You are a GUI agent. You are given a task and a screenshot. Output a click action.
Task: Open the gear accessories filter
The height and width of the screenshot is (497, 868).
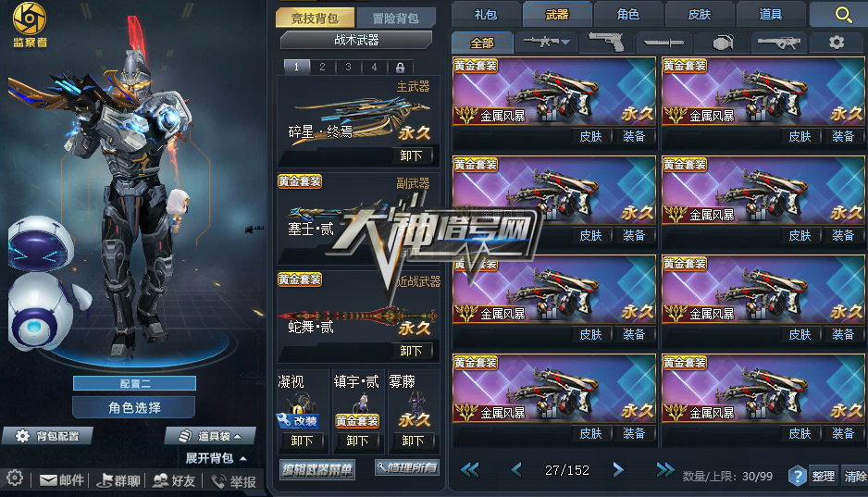click(837, 43)
